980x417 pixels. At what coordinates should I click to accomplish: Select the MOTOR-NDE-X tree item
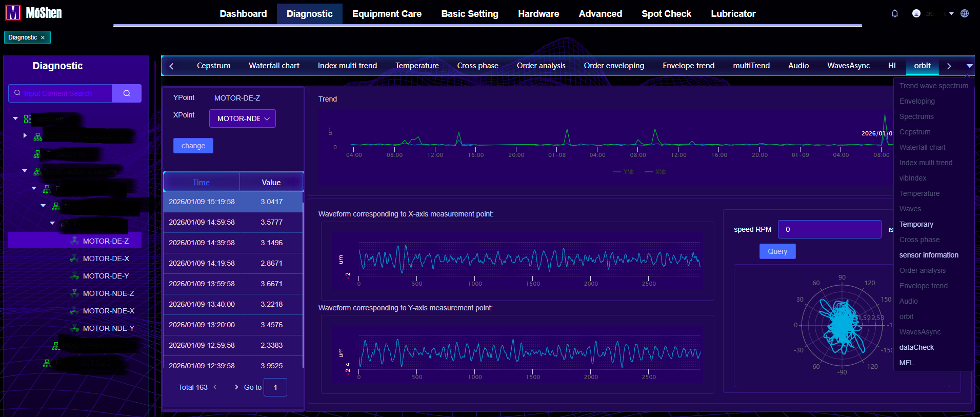(109, 311)
